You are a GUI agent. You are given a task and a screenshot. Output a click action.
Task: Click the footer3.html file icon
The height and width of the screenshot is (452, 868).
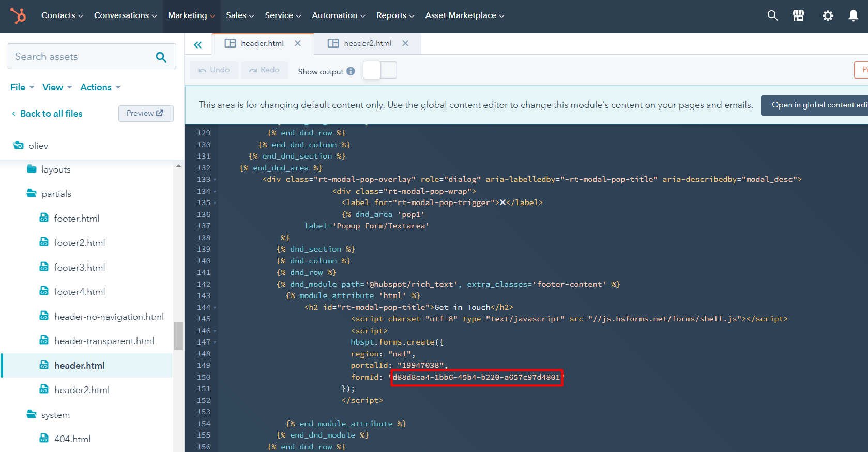[44, 267]
